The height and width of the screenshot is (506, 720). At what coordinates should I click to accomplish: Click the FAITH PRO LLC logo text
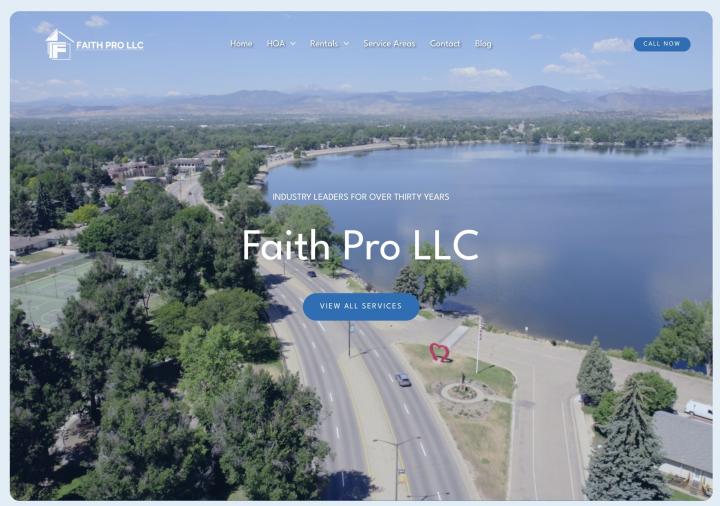[110, 45]
